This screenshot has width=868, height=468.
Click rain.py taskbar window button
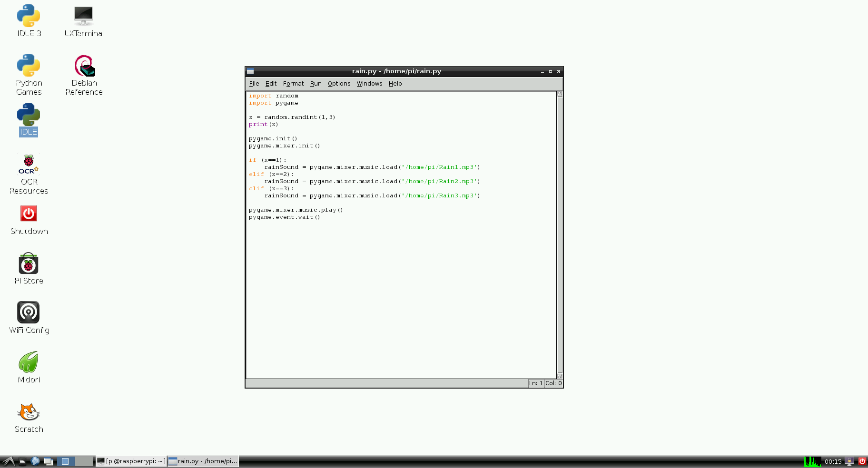click(203, 461)
